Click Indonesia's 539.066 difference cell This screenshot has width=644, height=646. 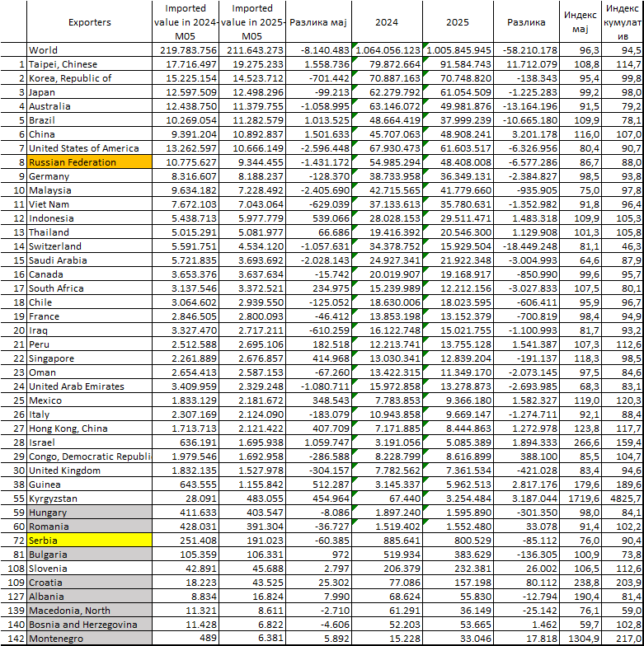point(318,218)
